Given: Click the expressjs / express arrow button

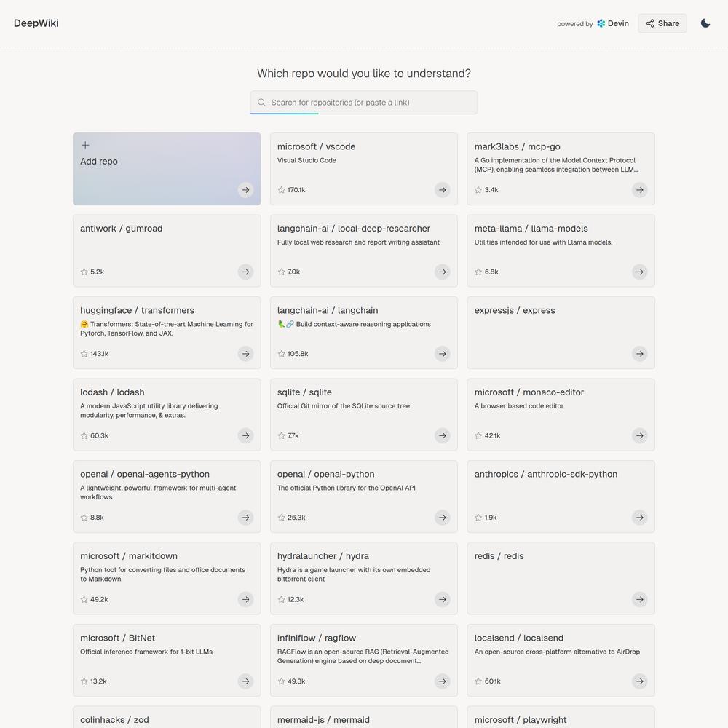Looking at the screenshot, I should (x=639, y=354).
